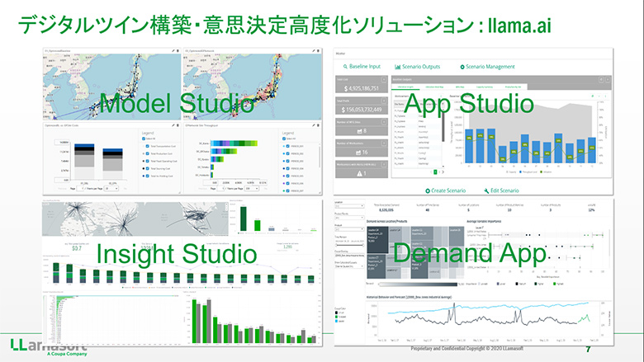Click corner icon on Number of Workcenters card

[384, 143]
